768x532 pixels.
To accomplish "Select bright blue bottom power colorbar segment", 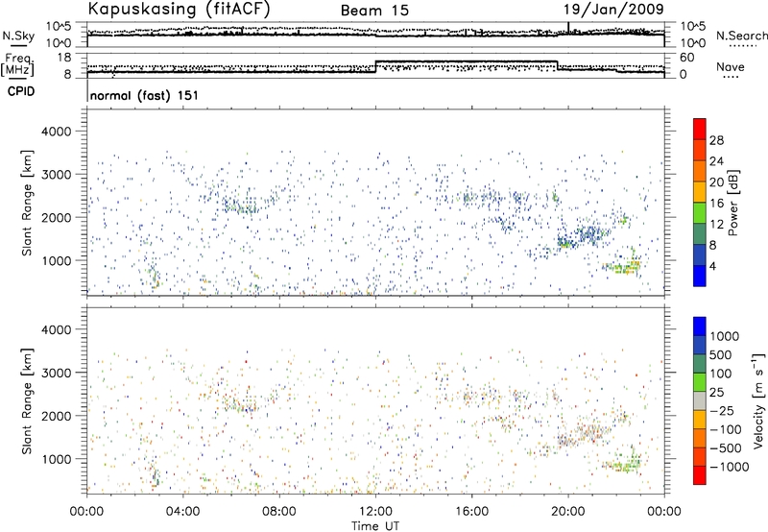I will pos(700,277).
